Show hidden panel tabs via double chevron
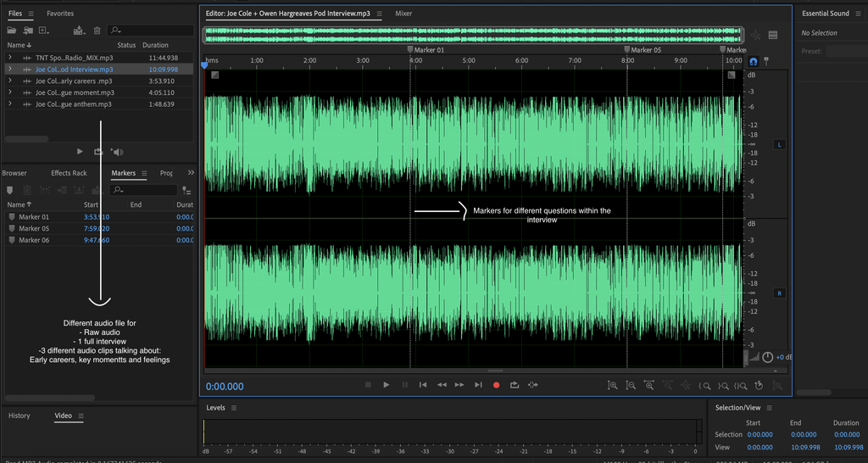Viewport: 868px width, 463px height. (191, 173)
